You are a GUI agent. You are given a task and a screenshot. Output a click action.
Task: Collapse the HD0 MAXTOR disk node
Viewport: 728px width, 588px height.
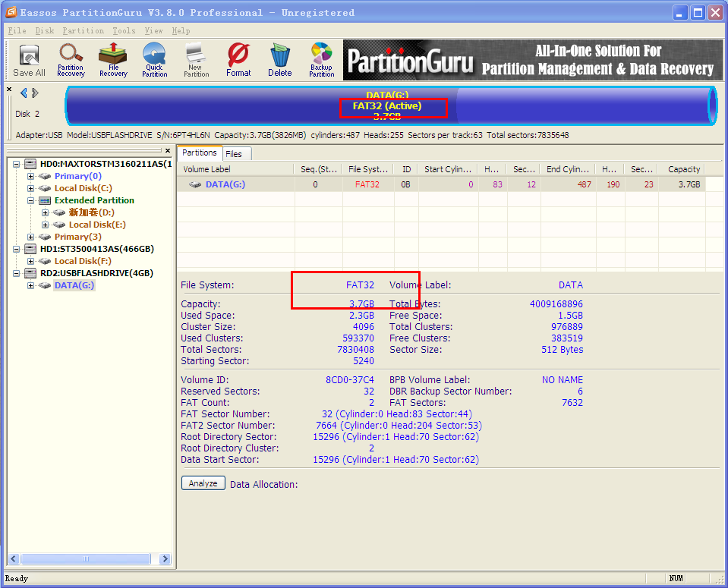(16, 164)
